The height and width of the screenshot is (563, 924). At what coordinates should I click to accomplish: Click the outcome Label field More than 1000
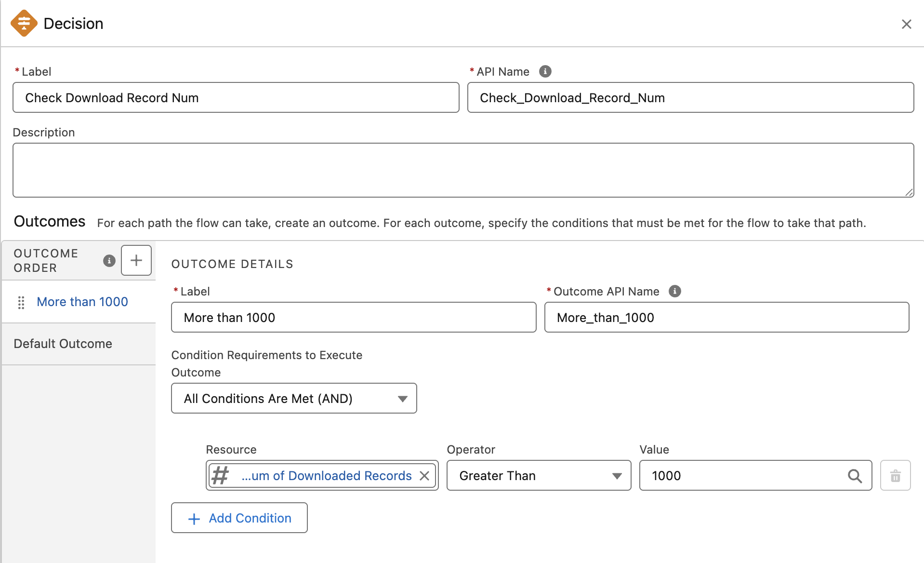tap(353, 317)
